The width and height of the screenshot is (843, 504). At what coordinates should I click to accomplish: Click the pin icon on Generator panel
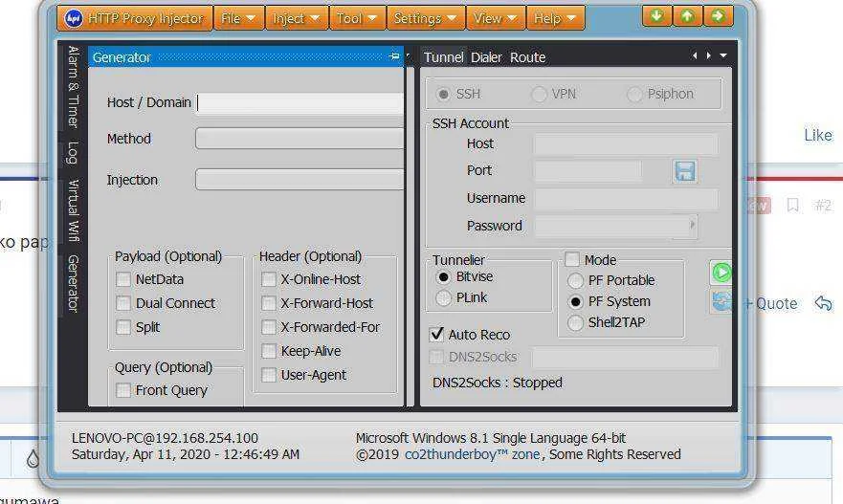click(x=394, y=56)
